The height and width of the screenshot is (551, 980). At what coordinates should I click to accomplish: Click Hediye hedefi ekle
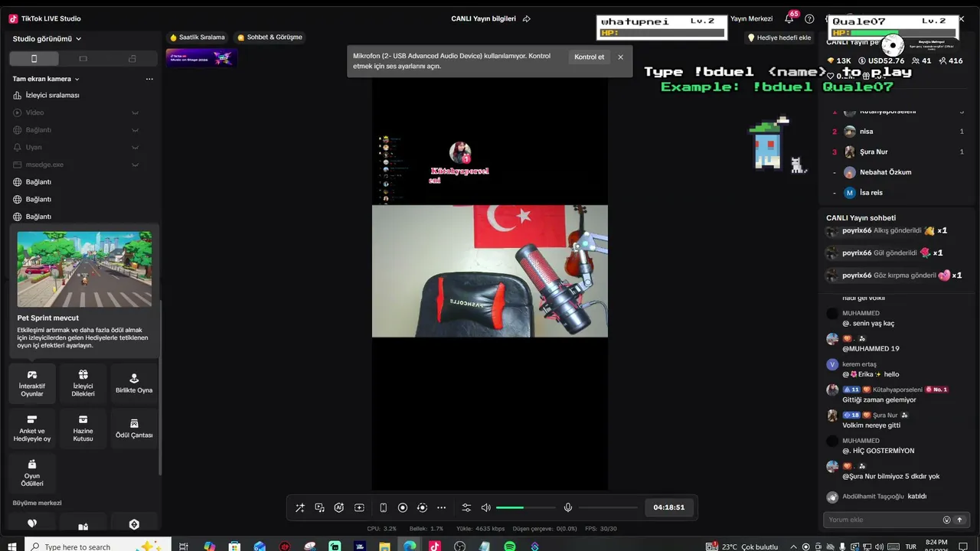779,37
